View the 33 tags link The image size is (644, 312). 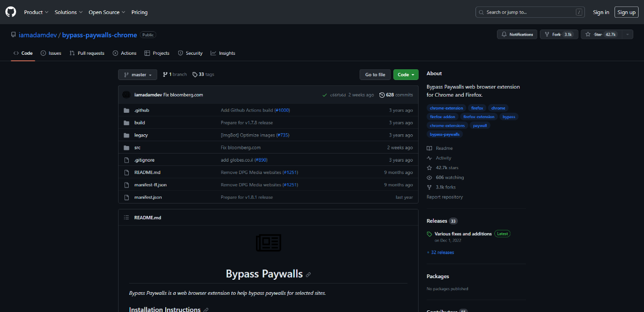click(203, 75)
